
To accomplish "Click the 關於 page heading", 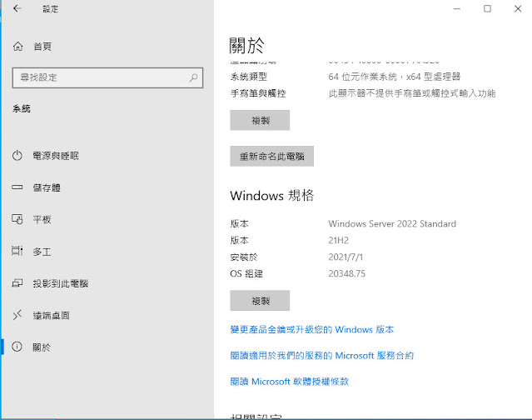I will [x=246, y=46].
